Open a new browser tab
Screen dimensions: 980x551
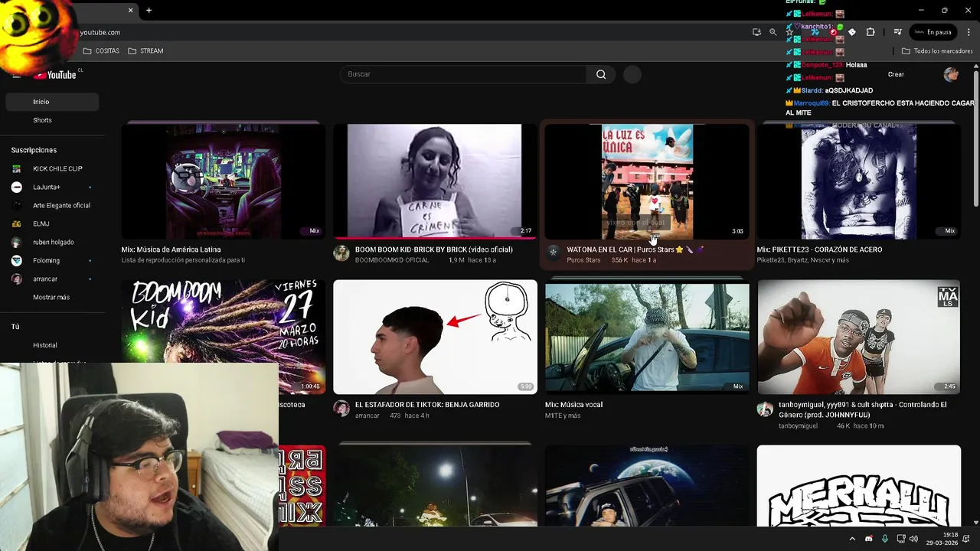149,10
